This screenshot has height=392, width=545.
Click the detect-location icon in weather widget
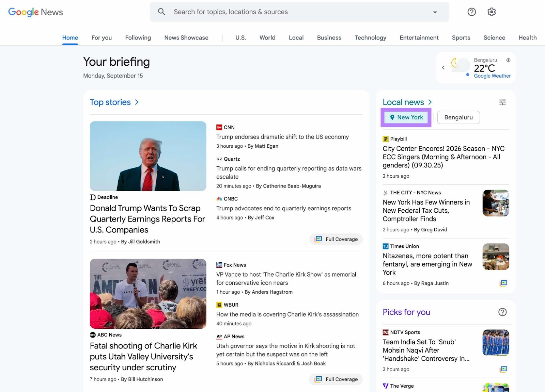pos(508,60)
